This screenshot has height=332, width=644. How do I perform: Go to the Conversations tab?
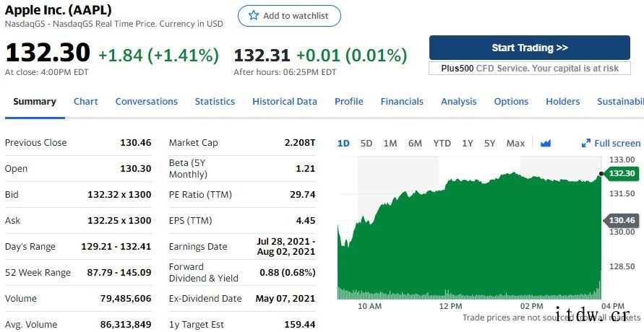pyautogui.click(x=146, y=102)
